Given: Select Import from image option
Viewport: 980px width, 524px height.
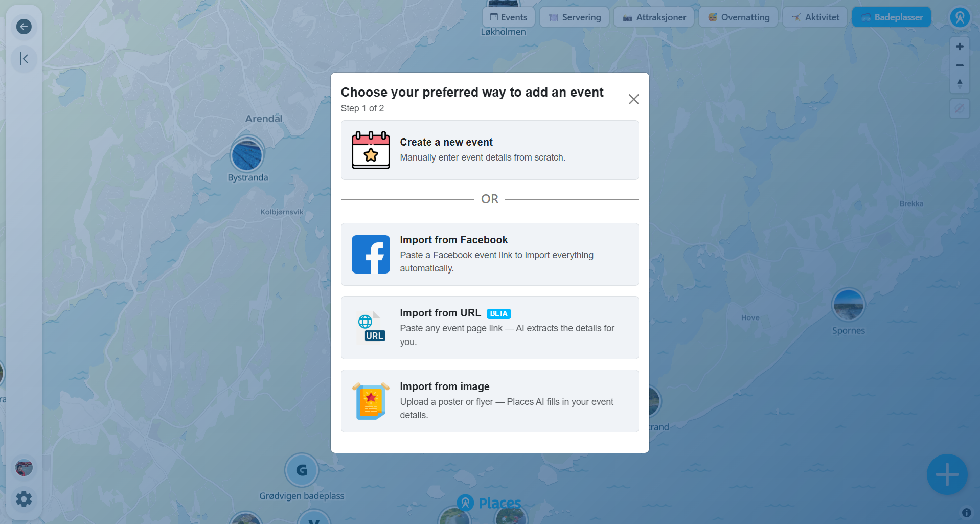Looking at the screenshot, I should coord(490,401).
